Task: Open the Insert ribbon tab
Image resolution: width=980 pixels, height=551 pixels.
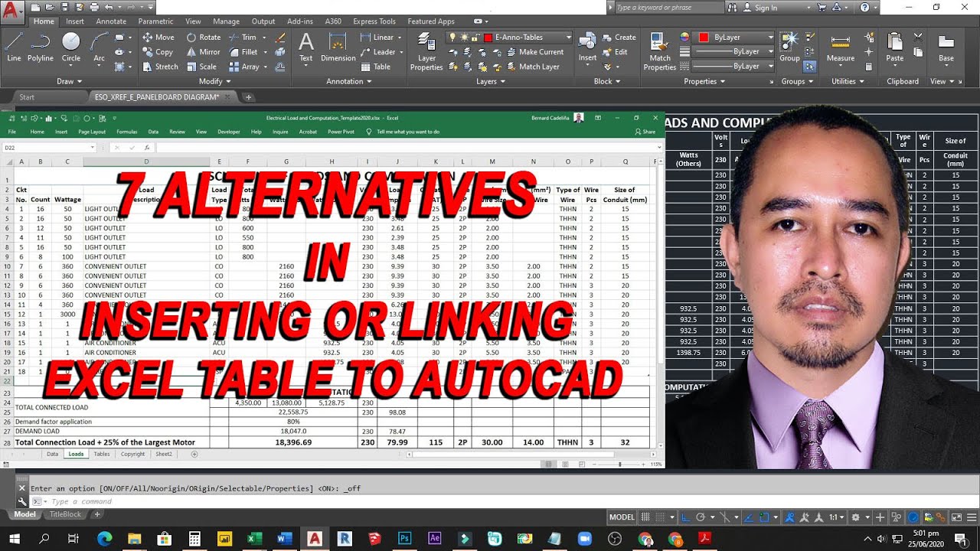Action: [x=75, y=21]
